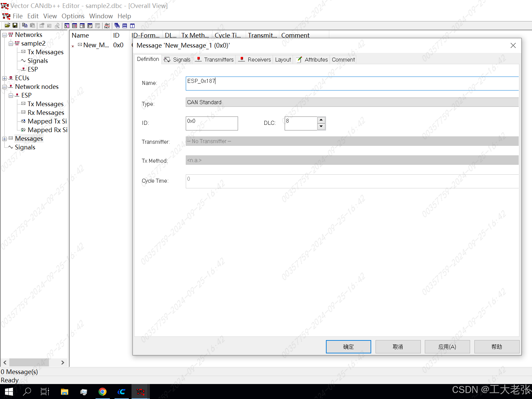
Task: Select Mapped Tx Si tree item
Action: (x=47, y=121)
